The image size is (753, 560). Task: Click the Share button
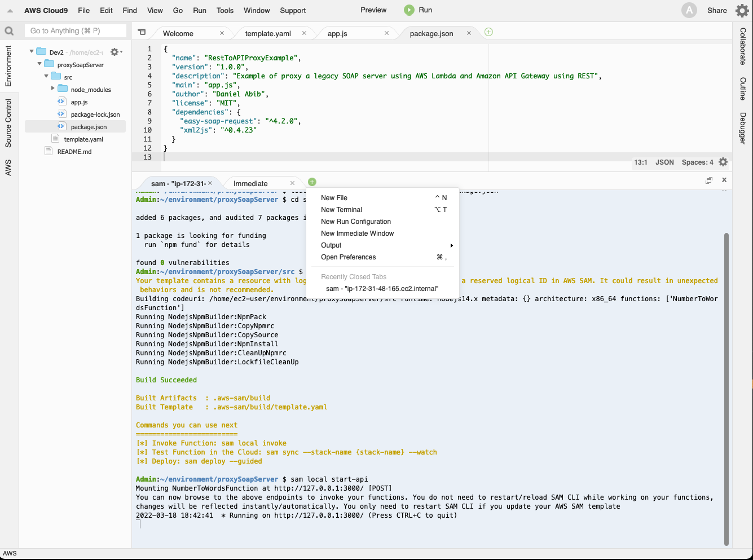[x=717, y=10]
